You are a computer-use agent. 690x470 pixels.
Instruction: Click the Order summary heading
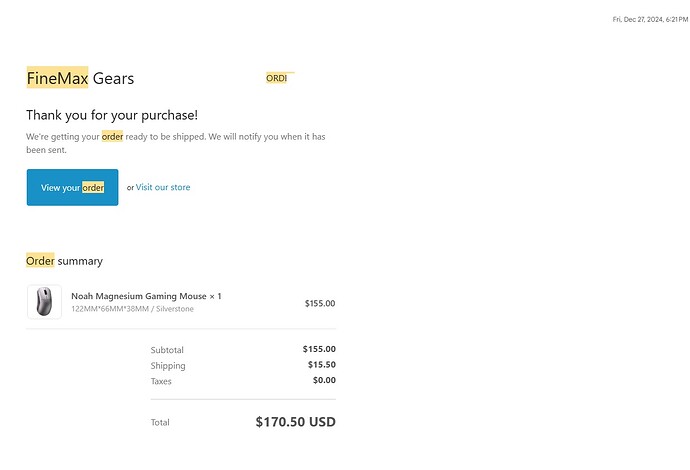coord(64,261)
